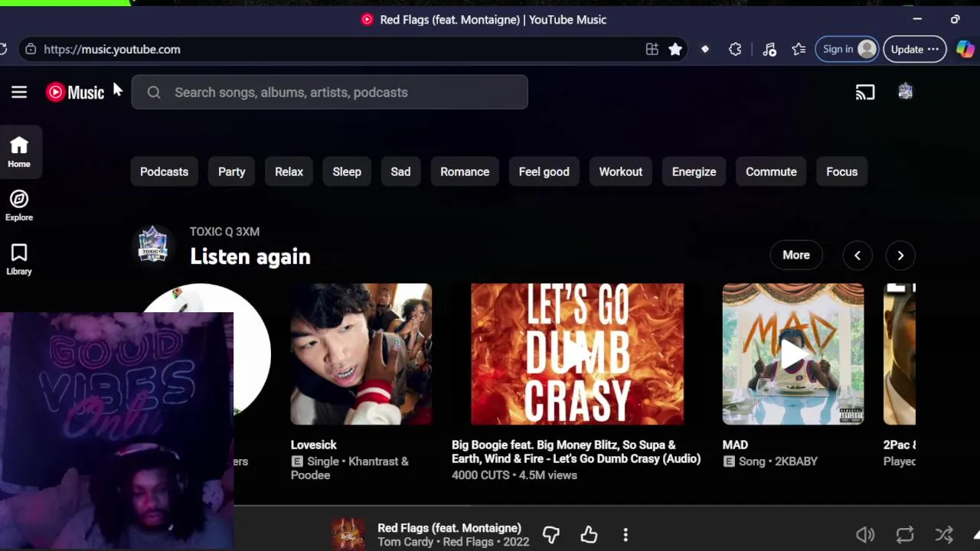Toggle repeat mode in player bar
Viewport: 980px width, 551px height.
pos(905,535)
